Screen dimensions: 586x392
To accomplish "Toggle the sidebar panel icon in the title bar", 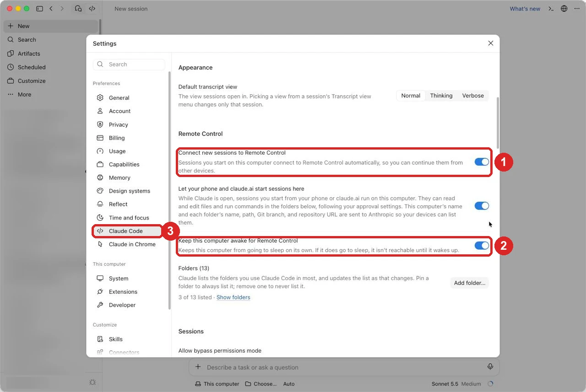I will point(39,9).
